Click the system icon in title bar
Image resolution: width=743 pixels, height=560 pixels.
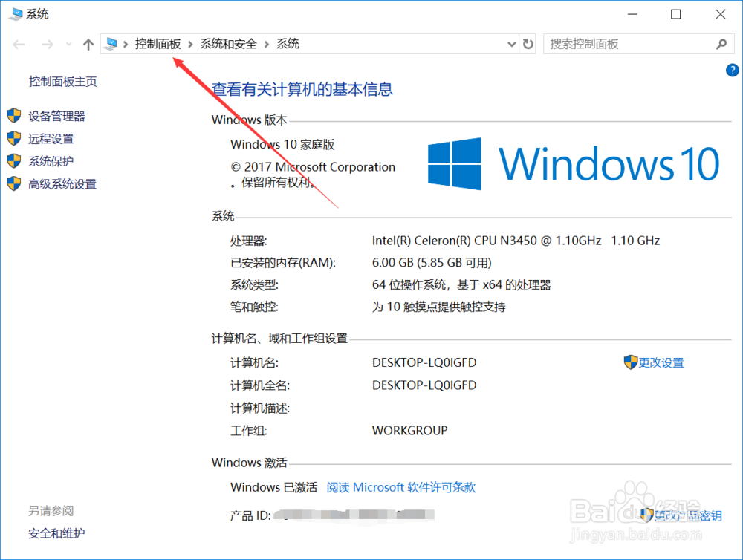coord(16,14)
